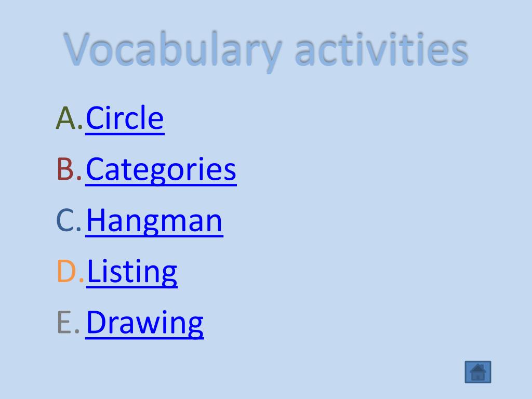The image size is (532, 399).
Task: Click the blue letter C label
Action: point(69,220)
